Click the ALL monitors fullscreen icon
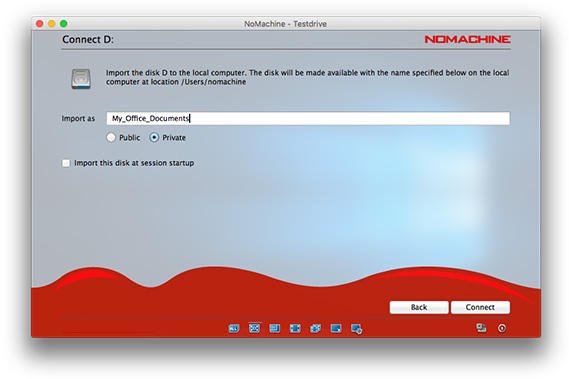 (x=234, y=329)
